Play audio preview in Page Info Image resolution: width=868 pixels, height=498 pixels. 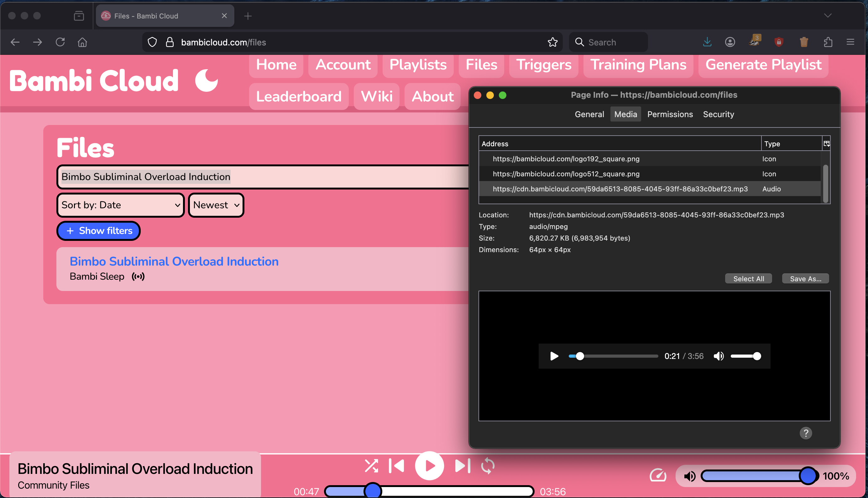click(554, 356)
